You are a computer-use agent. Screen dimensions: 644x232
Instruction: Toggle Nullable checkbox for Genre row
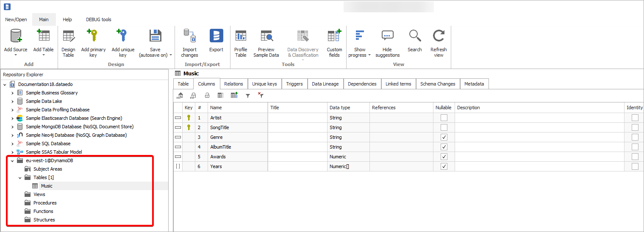coord(444,137)
